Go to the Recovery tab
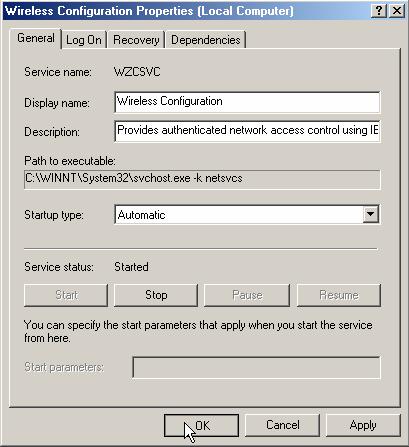Viewport: 409px width, 447px height. click(136, 40)
